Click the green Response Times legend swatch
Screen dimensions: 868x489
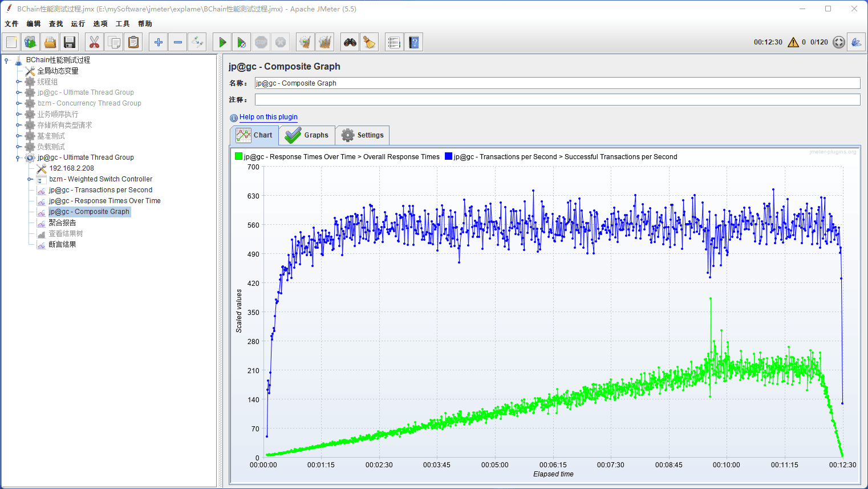click(238, 156)
